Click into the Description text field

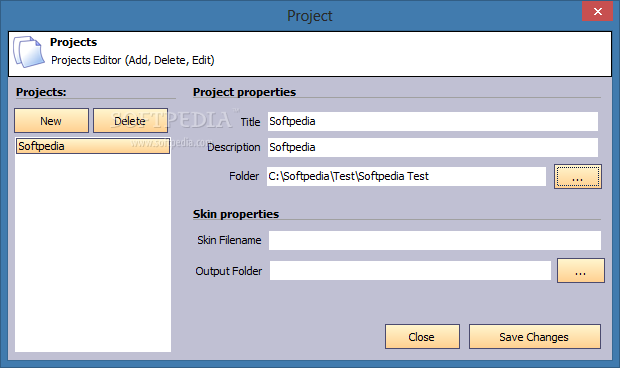433,147
